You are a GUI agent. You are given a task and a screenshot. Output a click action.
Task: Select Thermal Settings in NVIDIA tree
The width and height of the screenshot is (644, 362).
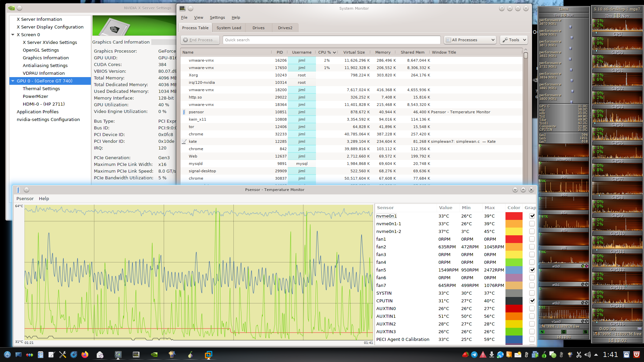[41, 88]
